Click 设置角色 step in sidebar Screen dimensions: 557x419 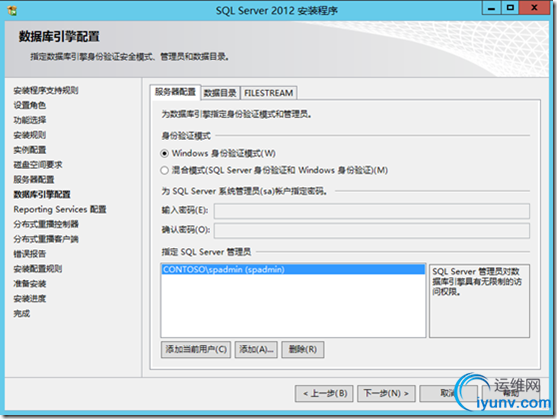pyautogui.click(x=30, y=105)
